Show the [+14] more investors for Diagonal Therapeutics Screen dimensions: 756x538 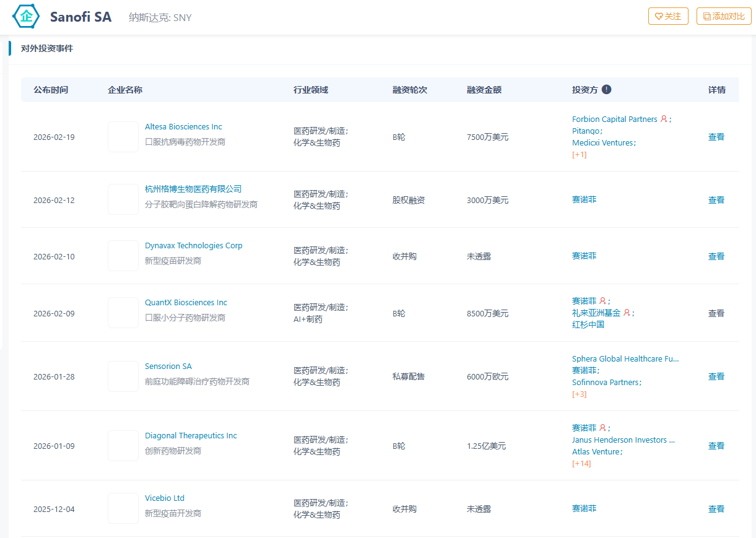coord(581,463)
